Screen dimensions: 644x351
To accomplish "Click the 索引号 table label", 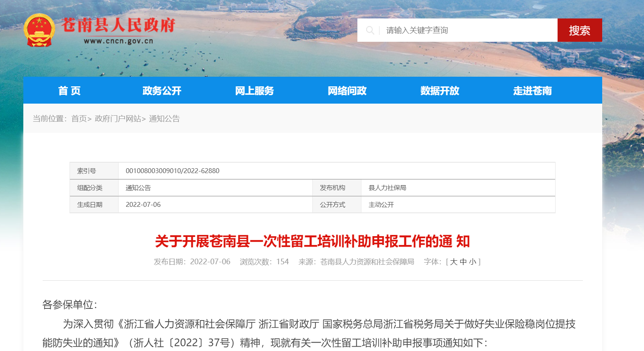I will [x=86, y=171].
